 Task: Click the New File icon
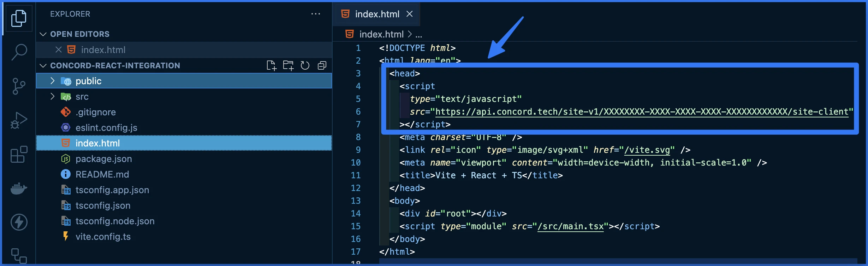click(271, 65)
